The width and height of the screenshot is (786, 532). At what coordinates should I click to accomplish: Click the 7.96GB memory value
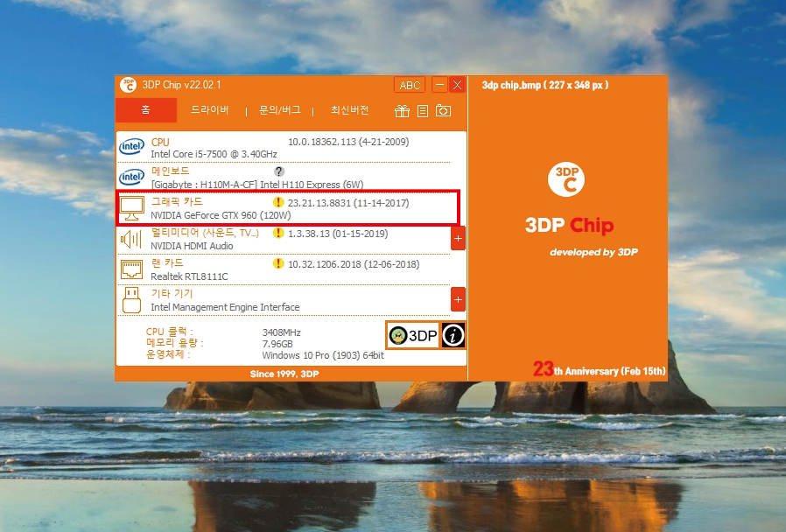coord(277,344)
